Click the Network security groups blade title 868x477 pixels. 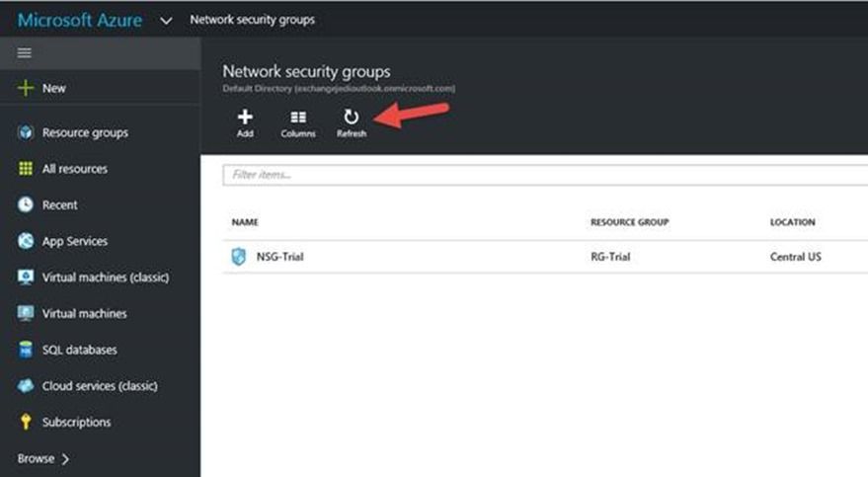(306, 71)
